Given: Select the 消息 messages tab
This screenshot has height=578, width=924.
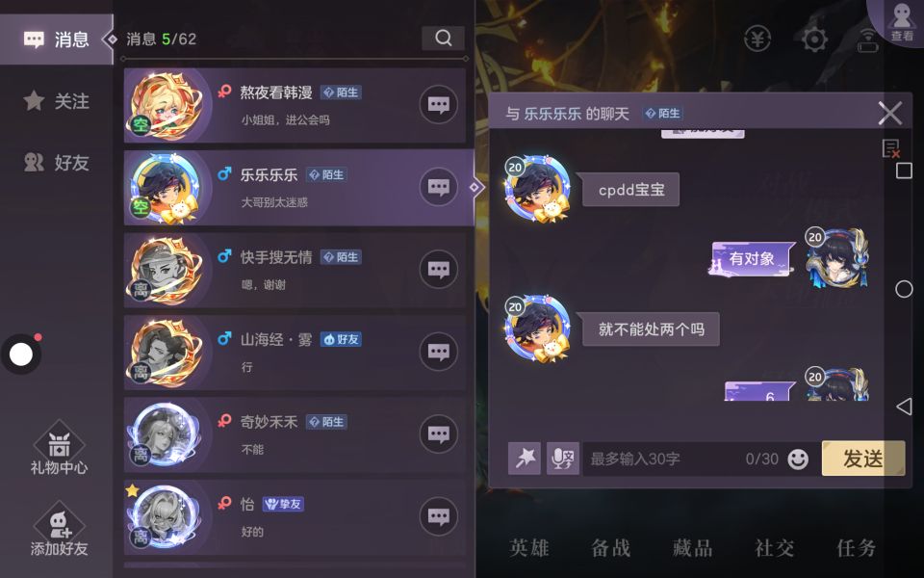Looking at the screenshot, I should click(x=57, y=39).
